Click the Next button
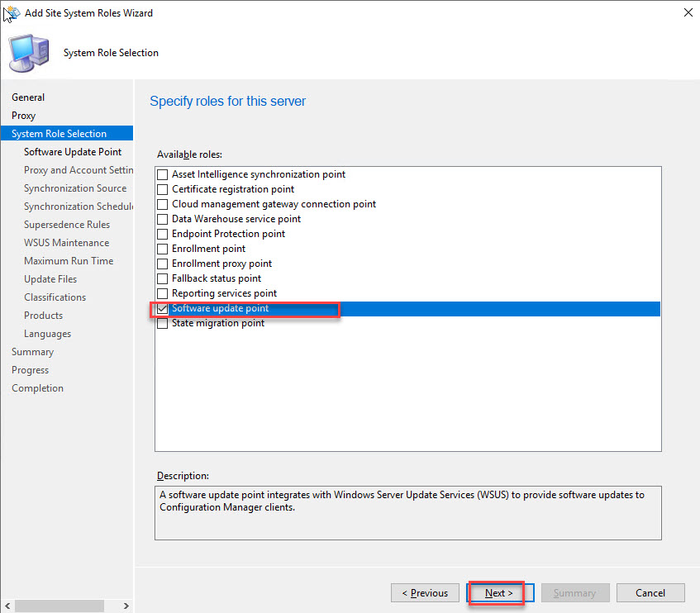The image size is (700, 613). [x=498, y=593]
